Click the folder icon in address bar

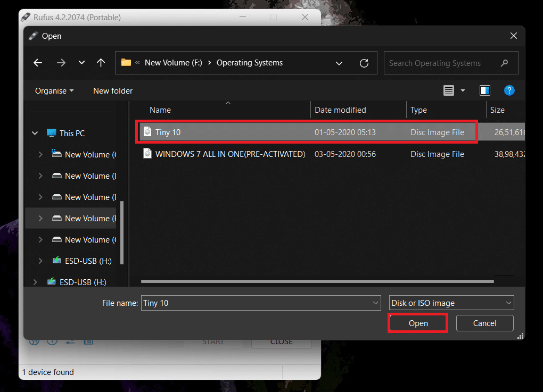click(126, 63)
